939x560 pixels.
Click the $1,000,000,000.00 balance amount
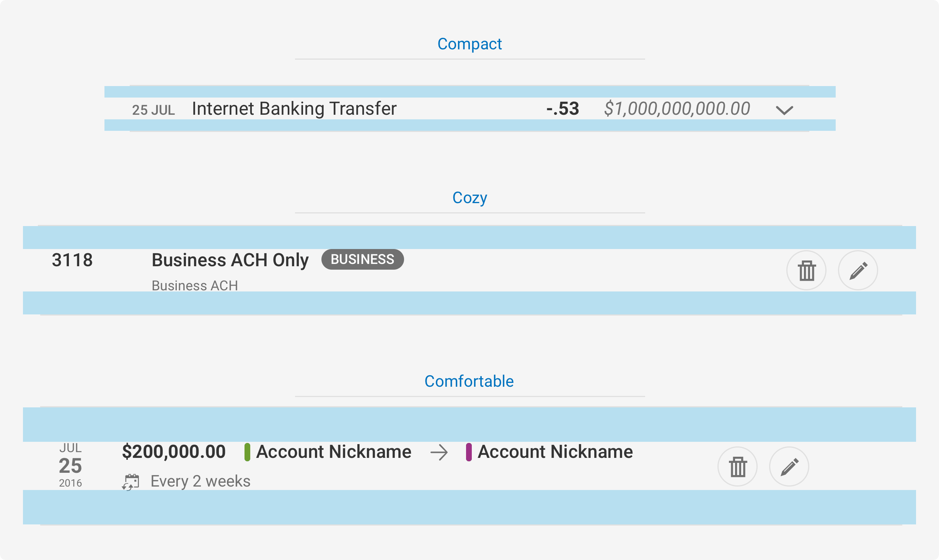point(677,109)
